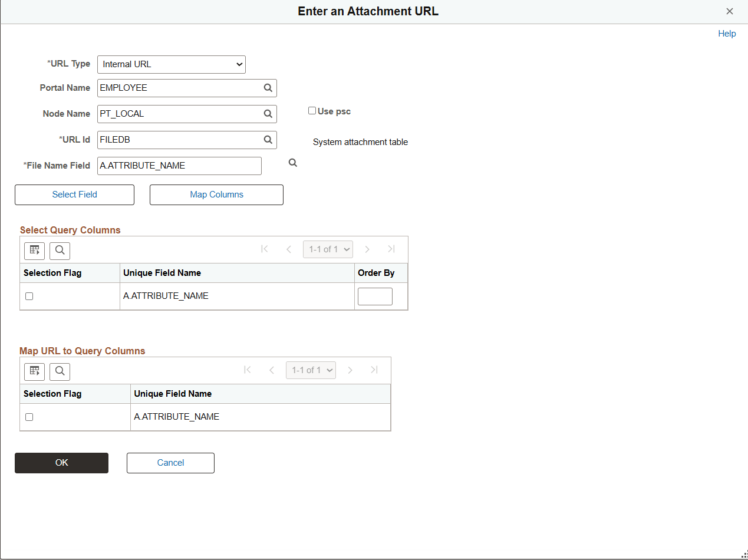Open the URL Id lookup magnifier
The width and height of the screenshot is (748, 560).
pyautogui.click(x=268, y=140)
